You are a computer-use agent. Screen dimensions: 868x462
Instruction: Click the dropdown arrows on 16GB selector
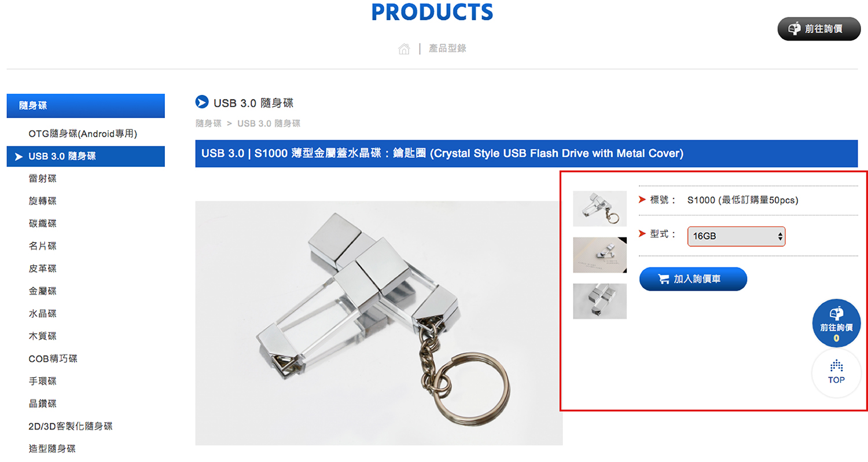[x=780, y=236]
